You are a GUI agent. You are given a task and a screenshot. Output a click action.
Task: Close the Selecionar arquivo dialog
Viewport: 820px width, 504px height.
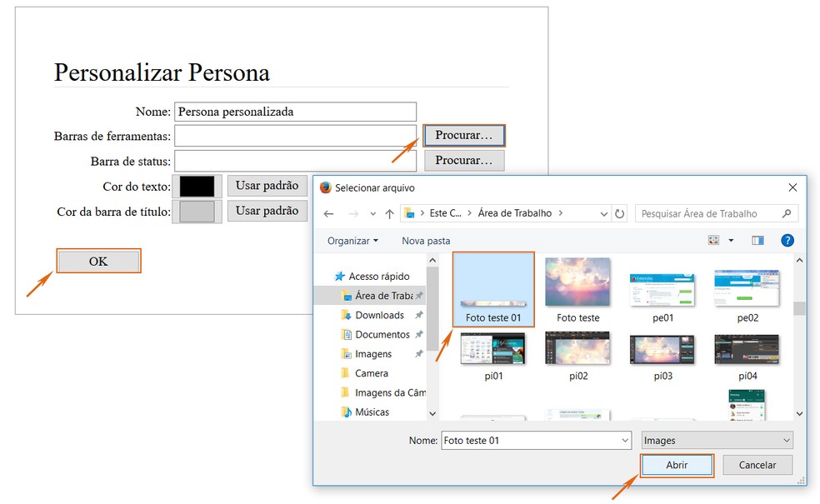coord(792,187)
